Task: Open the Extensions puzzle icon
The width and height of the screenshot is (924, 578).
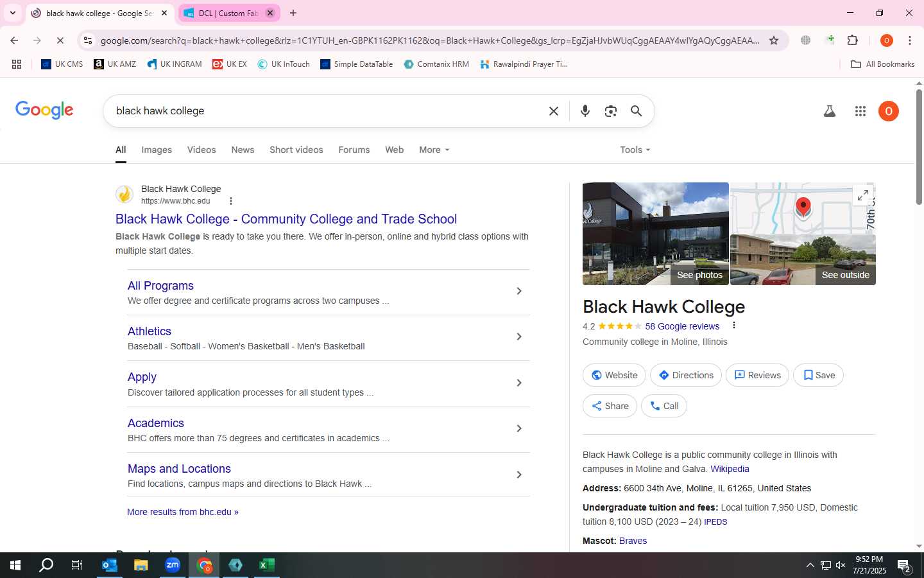Action: pyautogui.click(x=853, y=40)
